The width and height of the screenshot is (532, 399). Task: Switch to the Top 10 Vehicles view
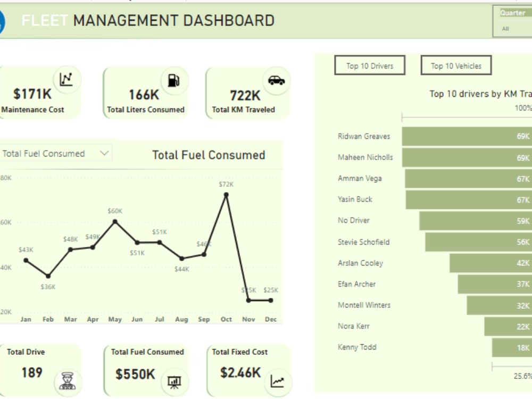(455, 65)
